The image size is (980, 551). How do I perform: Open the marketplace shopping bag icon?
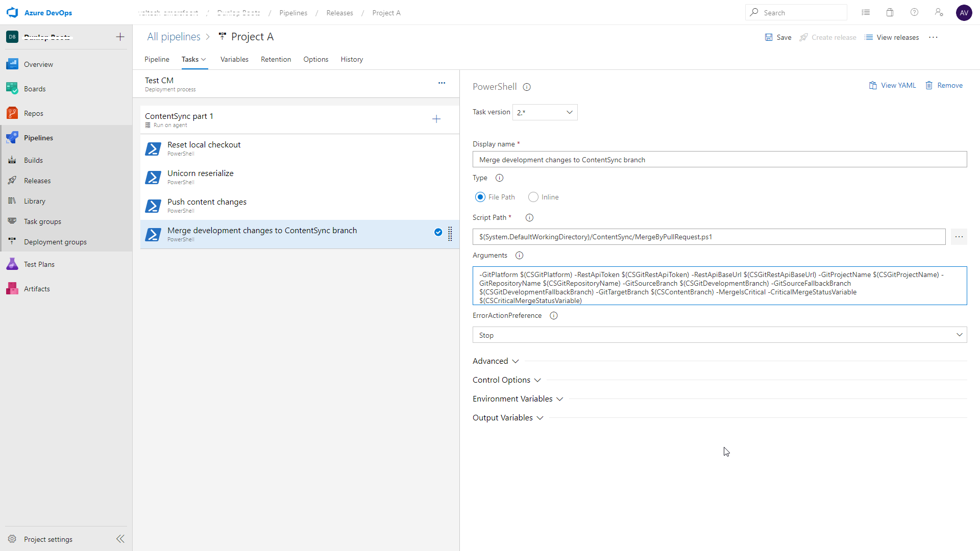[x=890, y=13]
